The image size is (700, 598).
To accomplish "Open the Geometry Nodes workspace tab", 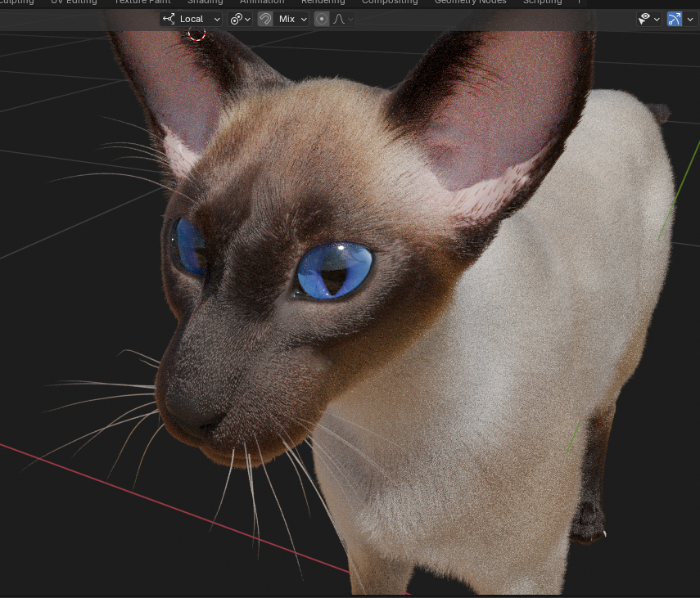I will point(469,2).
